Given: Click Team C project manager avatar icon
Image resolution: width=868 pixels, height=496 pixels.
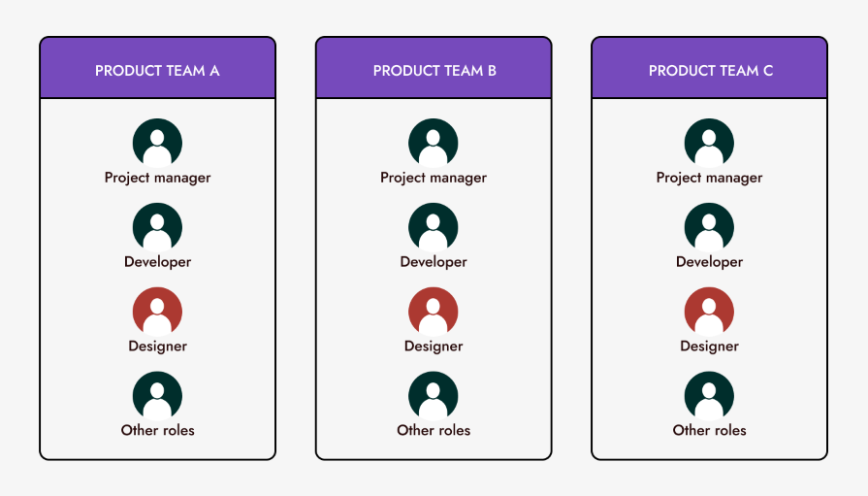Looking at the screenshot, I should point(709,143).
